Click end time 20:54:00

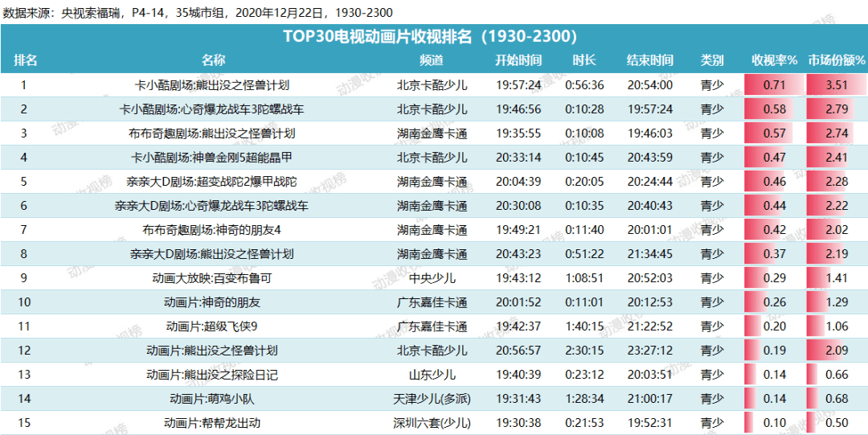coord(650,85)
